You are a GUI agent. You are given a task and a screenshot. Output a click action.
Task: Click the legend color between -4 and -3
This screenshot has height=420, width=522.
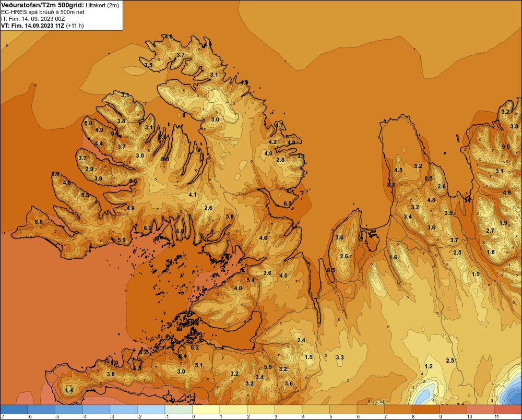(x=96, y=410)
